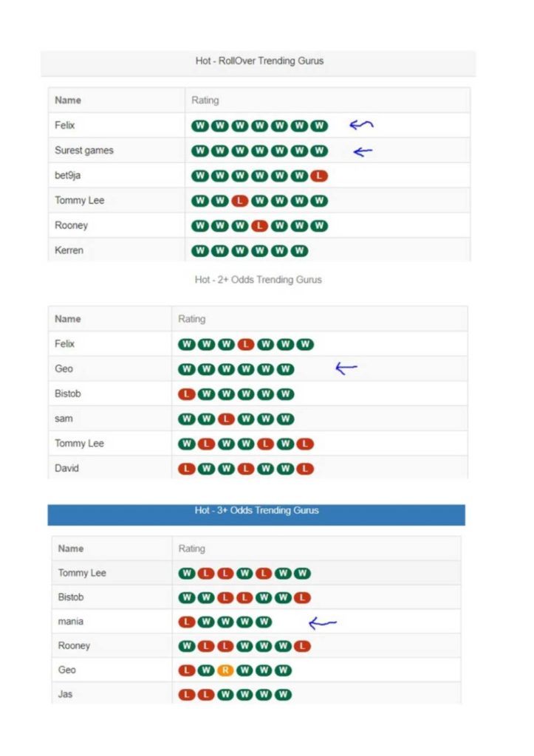Click the Rating column header in RollOver table
The image size is (534, 756).
205,100
